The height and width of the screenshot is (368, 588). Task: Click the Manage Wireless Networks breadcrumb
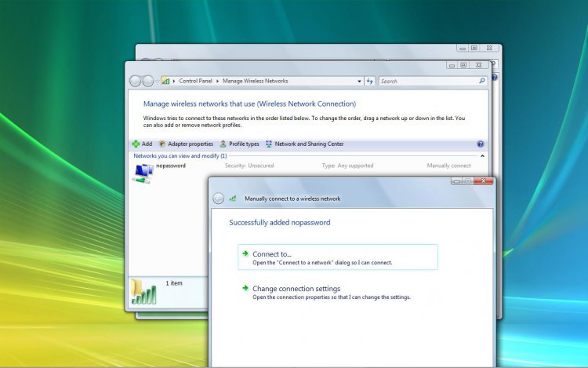(255, 81)
